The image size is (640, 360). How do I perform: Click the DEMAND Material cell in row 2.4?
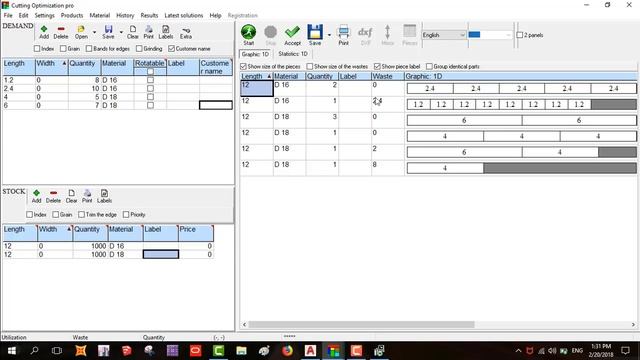[x=117, y=88]
